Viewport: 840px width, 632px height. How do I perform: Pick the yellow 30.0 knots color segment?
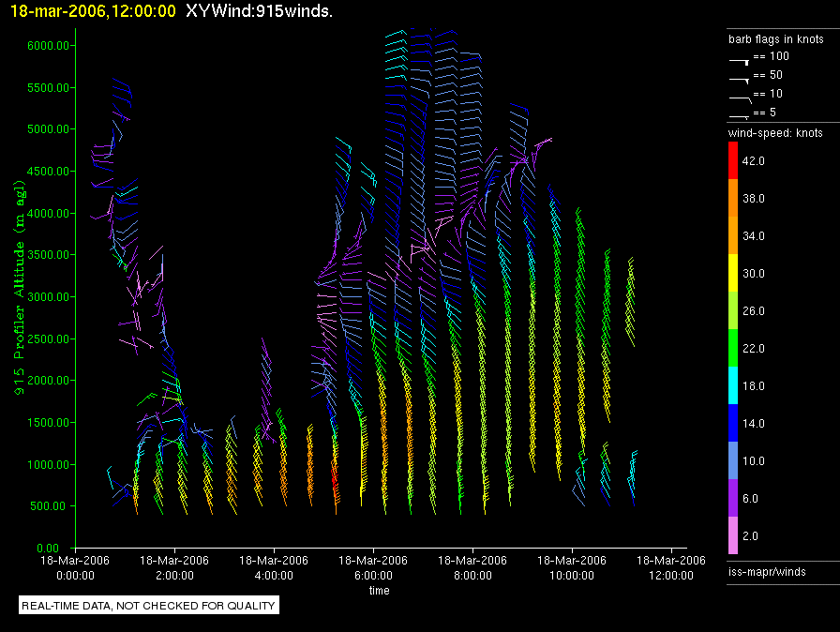[x=733, y=274]
